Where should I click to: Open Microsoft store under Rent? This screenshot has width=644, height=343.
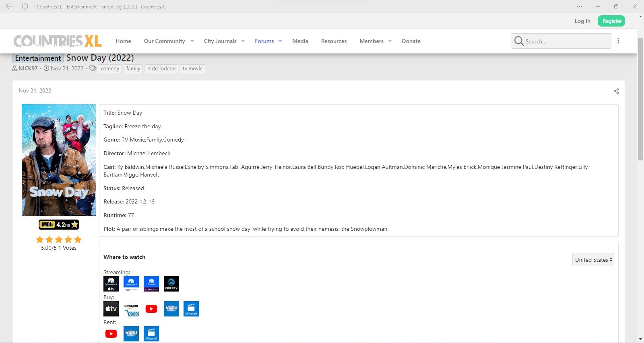[151, 334]
